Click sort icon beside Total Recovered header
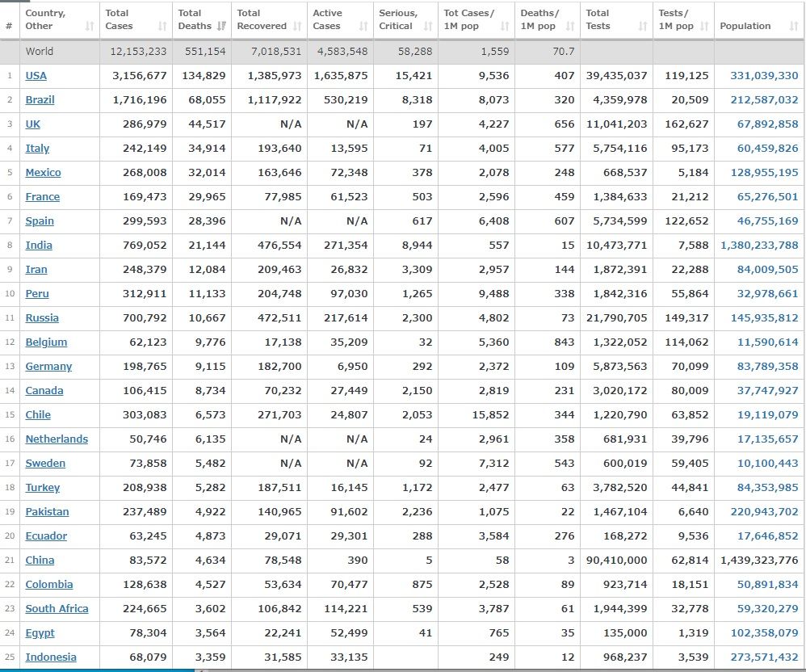Image resolution: width=806 pixels, height=672 pixels. (297, 27)
